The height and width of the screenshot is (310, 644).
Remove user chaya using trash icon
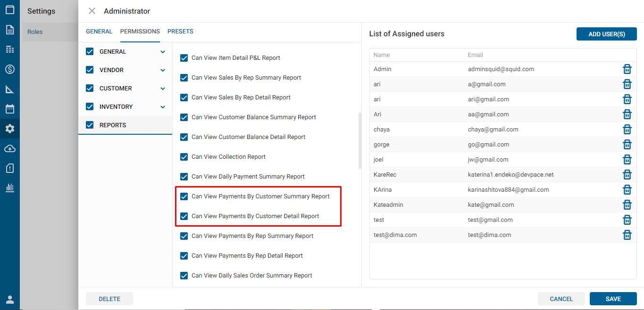[627, 130]
